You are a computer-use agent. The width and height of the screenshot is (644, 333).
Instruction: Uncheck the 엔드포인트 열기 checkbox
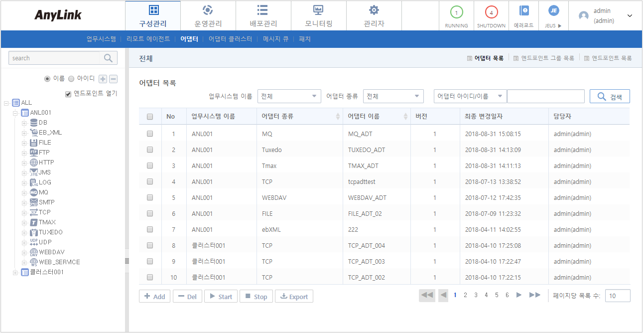coord(69,94)
